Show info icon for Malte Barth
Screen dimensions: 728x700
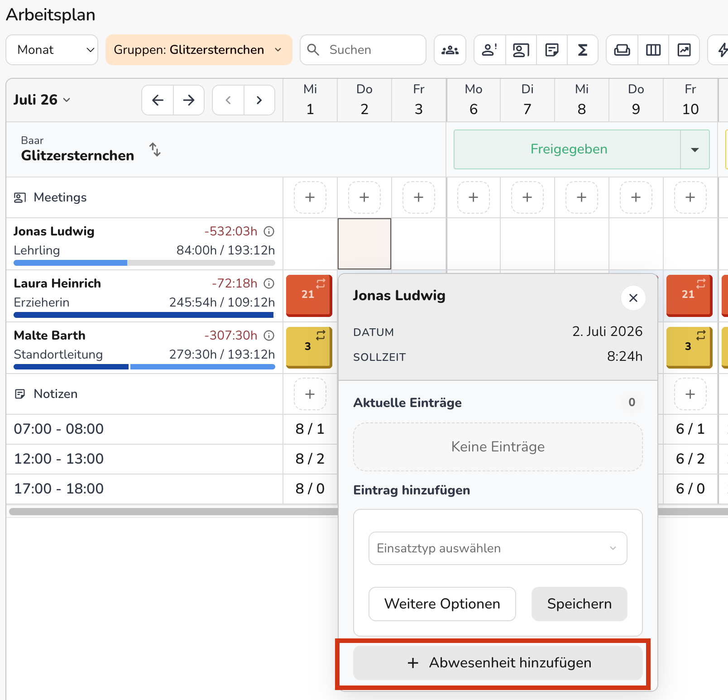coord(269,336)
